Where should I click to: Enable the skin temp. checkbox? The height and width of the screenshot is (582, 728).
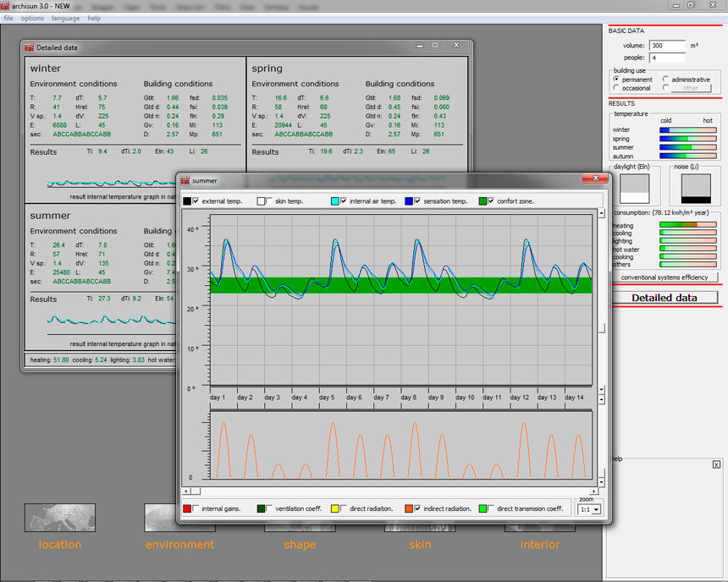coord(269,200)
